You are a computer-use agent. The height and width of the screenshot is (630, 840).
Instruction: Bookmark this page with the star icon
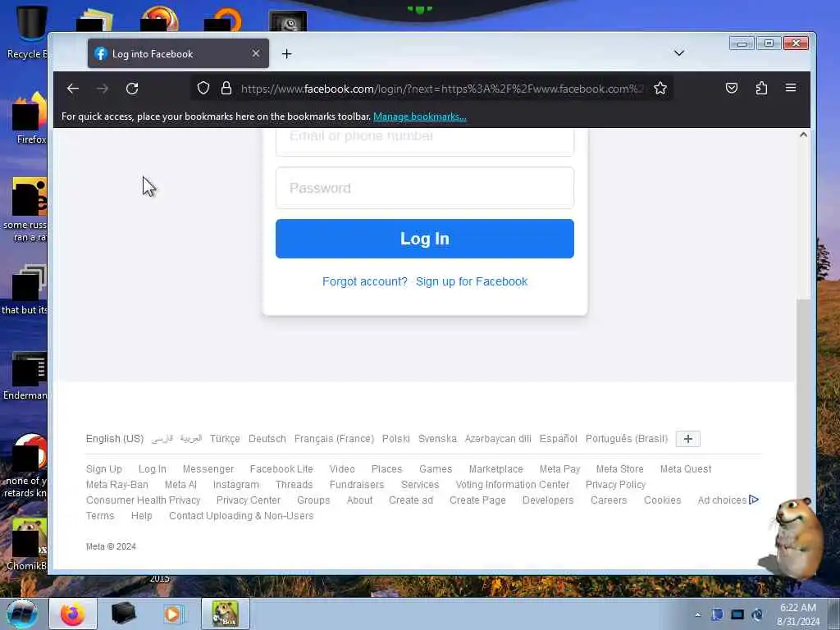(660, 88)
